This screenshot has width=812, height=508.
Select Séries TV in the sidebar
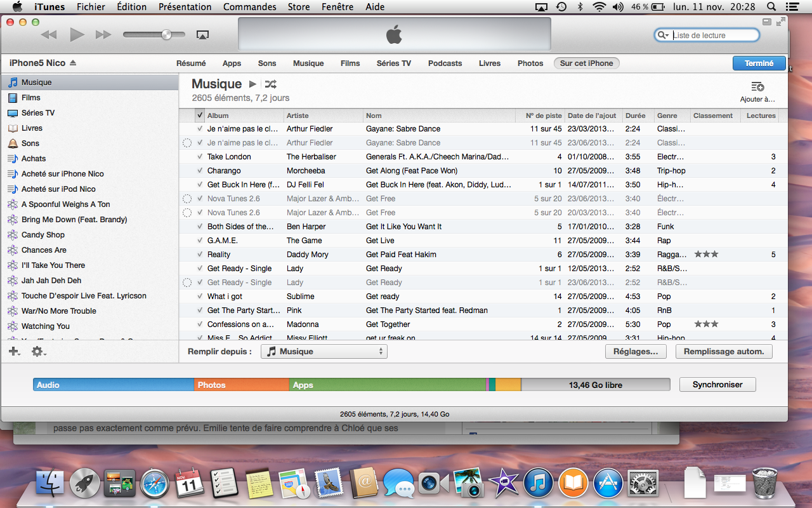89,113
